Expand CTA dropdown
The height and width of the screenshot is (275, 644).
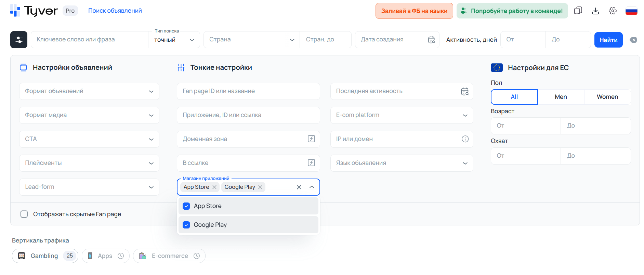(x=89, y=139)
